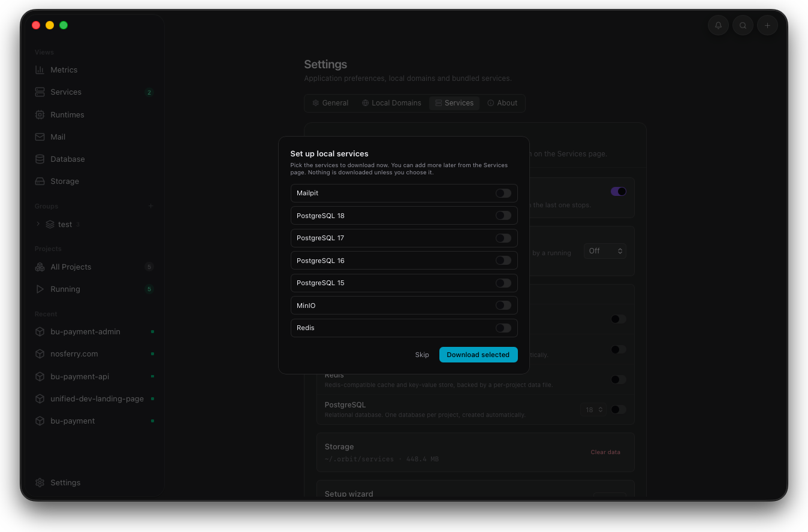Click the Running play icon
This screenshot has width=808, height=532.
pos(40,289)
